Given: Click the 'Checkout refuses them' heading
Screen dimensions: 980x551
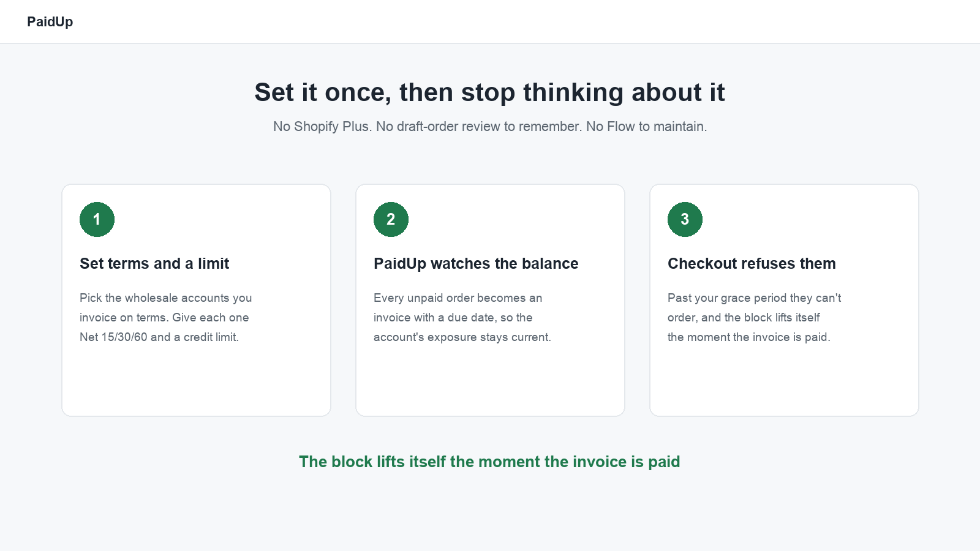Looking at the screenshot, I should (752, 263).
